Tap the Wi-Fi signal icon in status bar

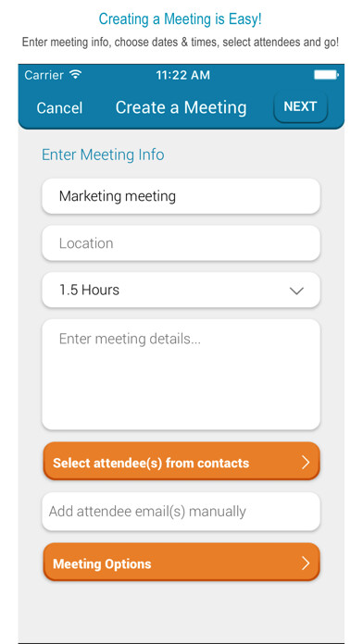pyautogui.click(x=76, y=75)
